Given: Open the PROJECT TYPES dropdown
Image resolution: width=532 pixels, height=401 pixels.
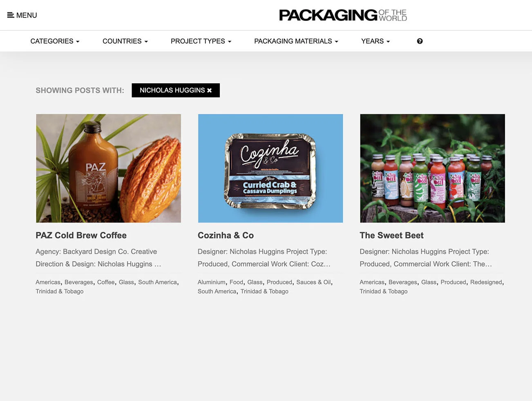Looking at the screenshot, I should [x=201, y=41].
